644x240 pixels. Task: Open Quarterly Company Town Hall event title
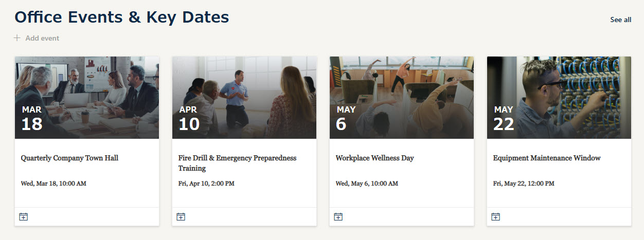pos(69,158)
